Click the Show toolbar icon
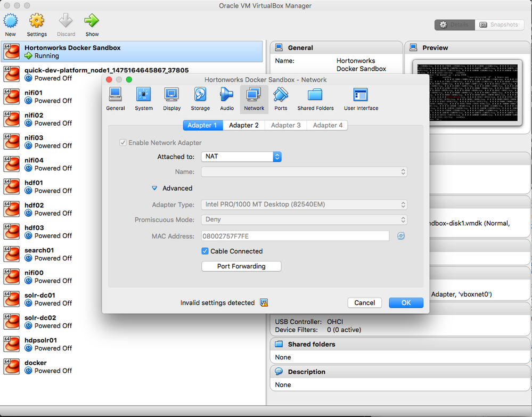Screen dimensions: 532x417 (x=92, y=24)
